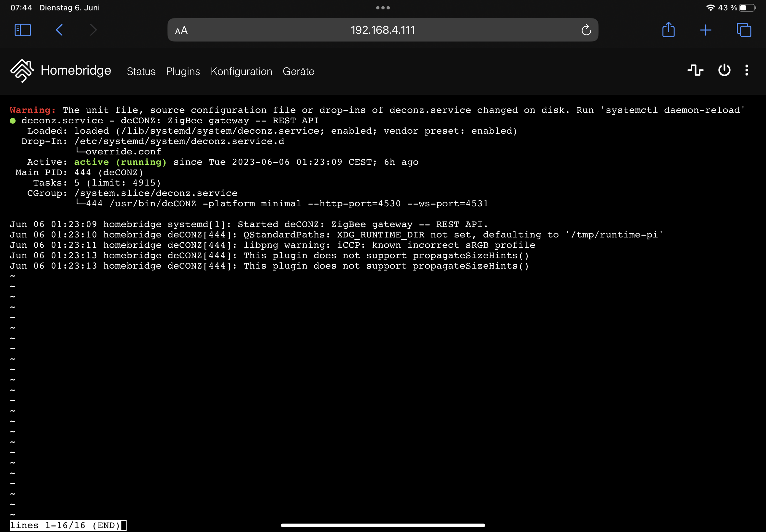Add a new tab with plus icon
766x532 pixels.
coord(706,30)
